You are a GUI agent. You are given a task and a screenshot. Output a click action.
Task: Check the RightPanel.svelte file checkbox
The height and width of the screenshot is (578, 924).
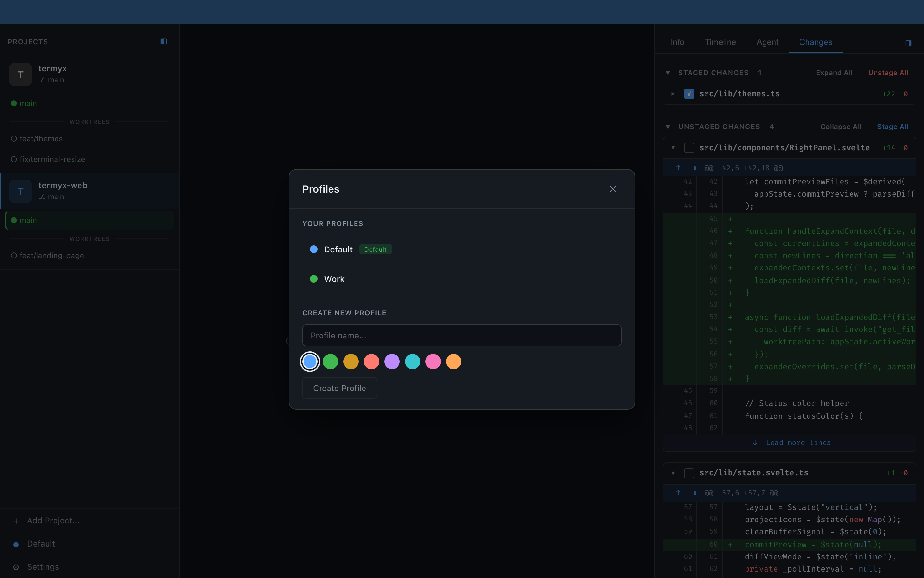(x=689, y=148)
